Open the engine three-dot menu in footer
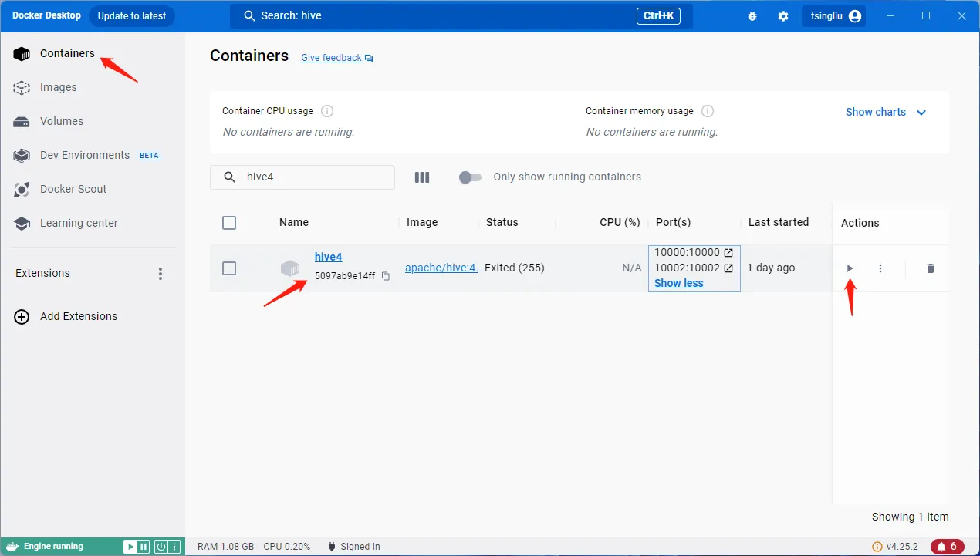 (x=174, y=547)
